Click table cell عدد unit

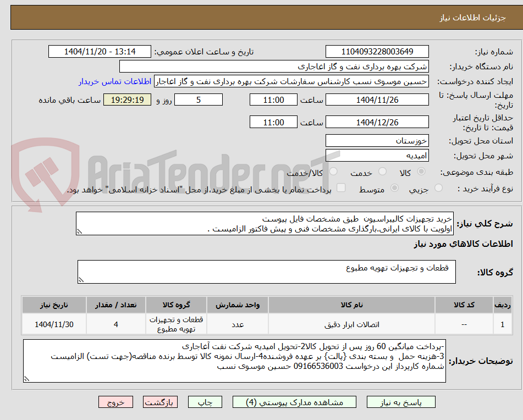click(238, 324)
